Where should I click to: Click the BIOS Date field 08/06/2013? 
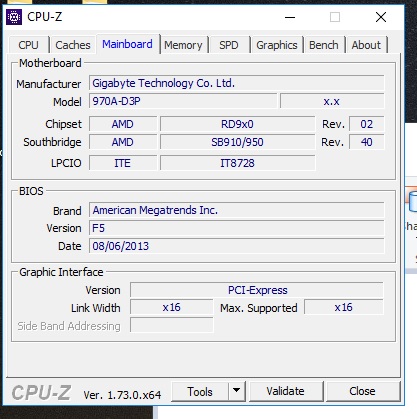point(237,246)
